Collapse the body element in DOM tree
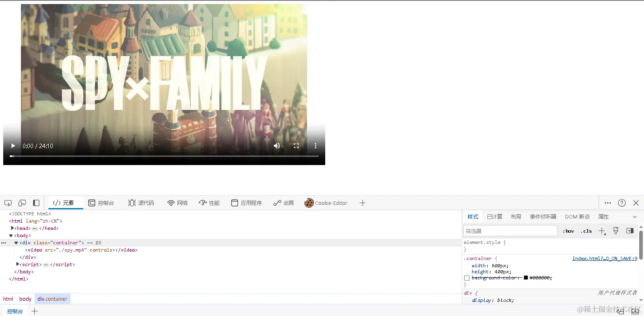The width and height of the screenshot is (644, 316). pos(11,235)
